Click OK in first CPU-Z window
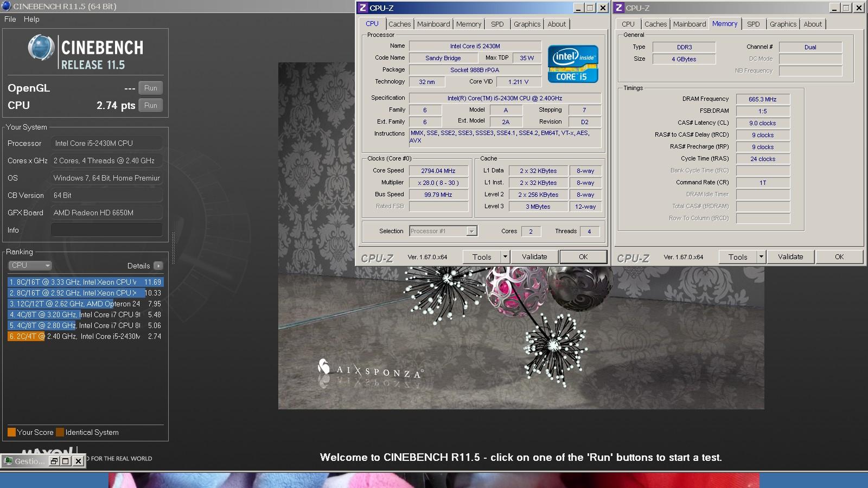This screenshot has width=868, height=488. pyautogui.click(x=583, y=257)
